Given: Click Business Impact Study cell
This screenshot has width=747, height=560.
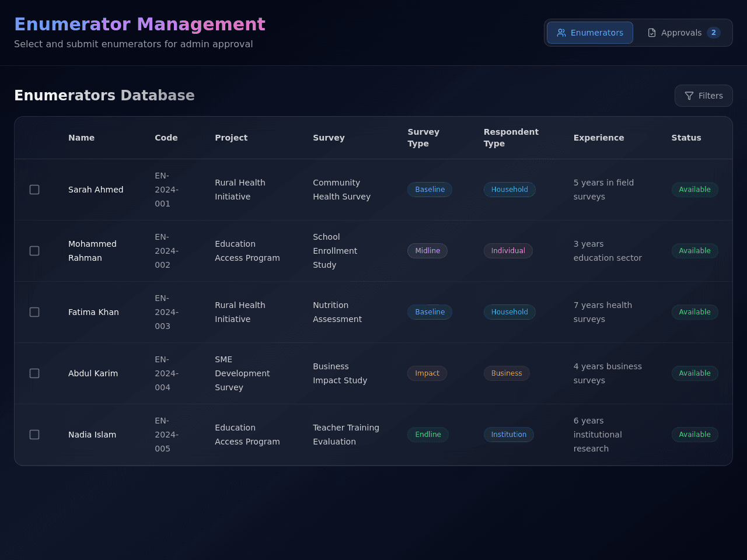Looking at the screenshot, I should (x=340, y=373).
